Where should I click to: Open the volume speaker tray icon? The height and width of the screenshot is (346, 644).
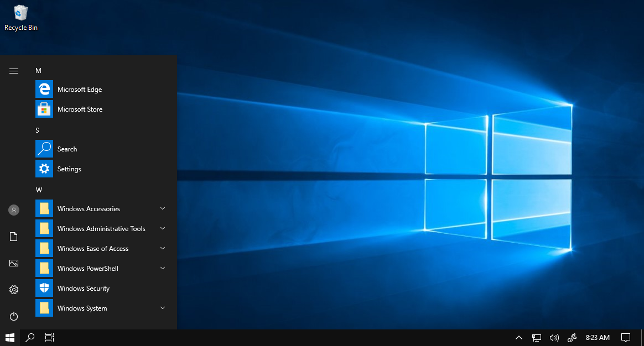coord(554,337)
